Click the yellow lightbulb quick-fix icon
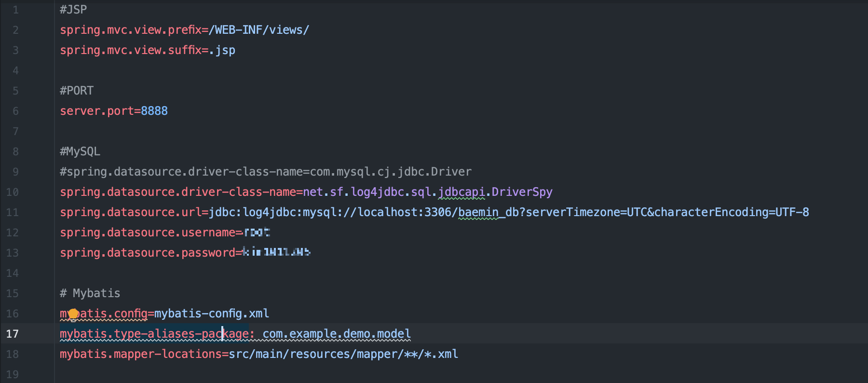 coord(73,315)
